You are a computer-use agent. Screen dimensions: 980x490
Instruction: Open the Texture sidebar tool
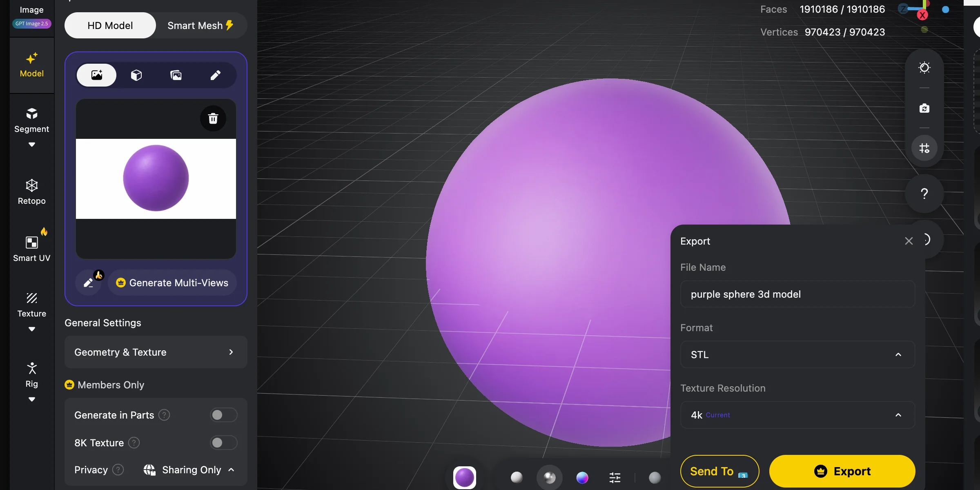click(x=32, y=305)
